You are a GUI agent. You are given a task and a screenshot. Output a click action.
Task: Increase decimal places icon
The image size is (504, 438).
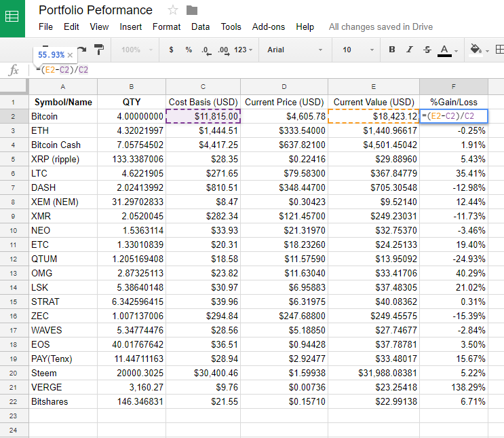(224, 50)
